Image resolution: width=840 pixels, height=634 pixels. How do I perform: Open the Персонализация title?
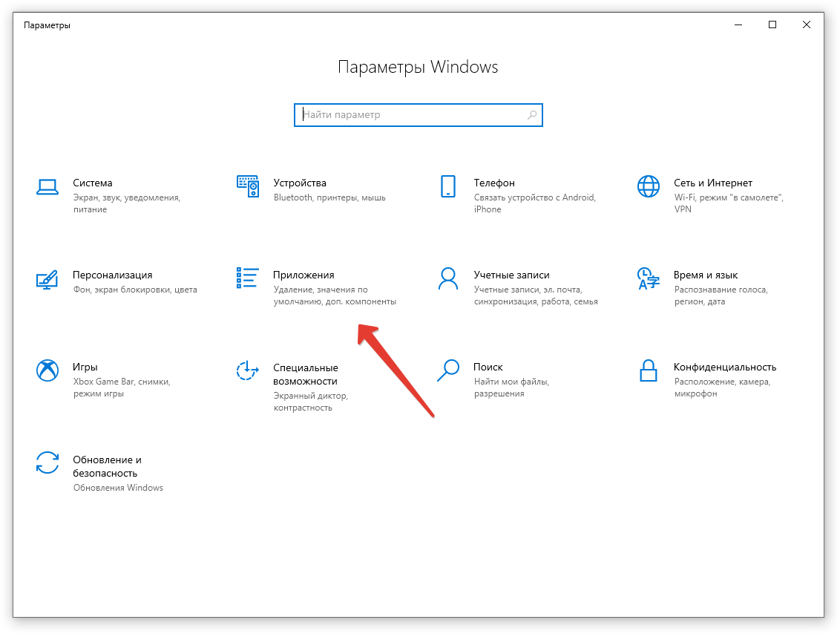[113, 275]
